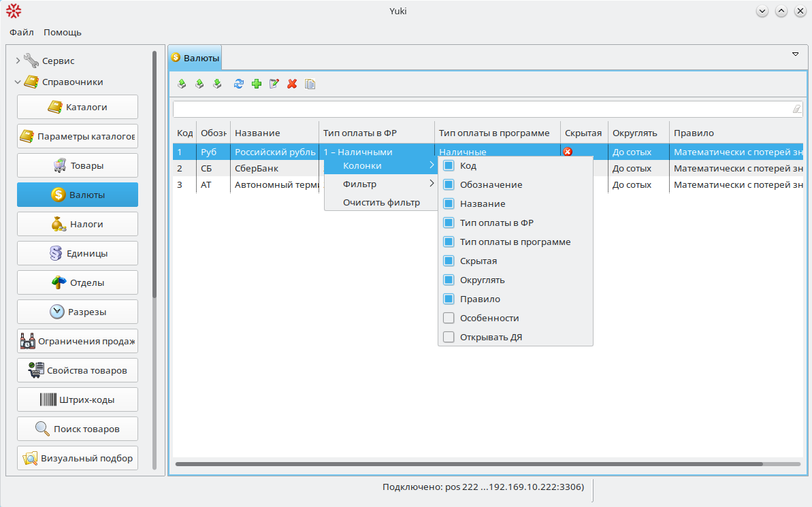Click the coin icon on Валюты tab
This screenshot has width=812, height=507.
176,57
